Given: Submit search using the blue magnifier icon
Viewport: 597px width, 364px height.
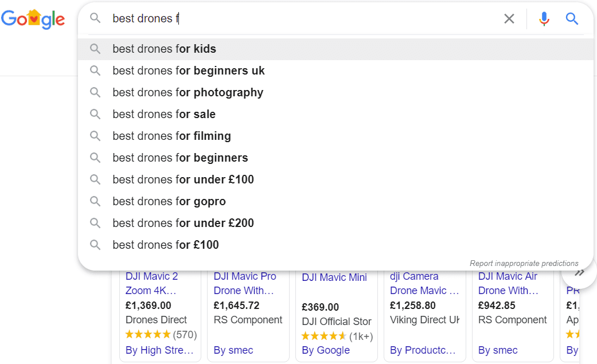Looking at the screenshot, I should click(x=572, y=18).
